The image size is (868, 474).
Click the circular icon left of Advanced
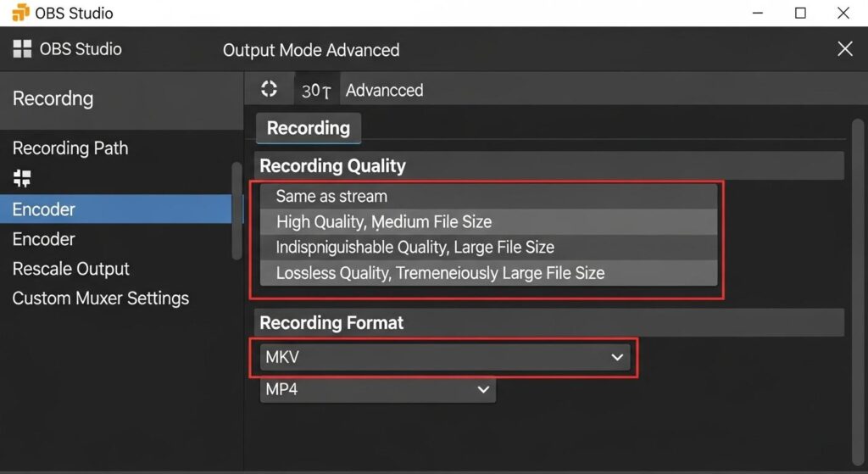(269, 89)
